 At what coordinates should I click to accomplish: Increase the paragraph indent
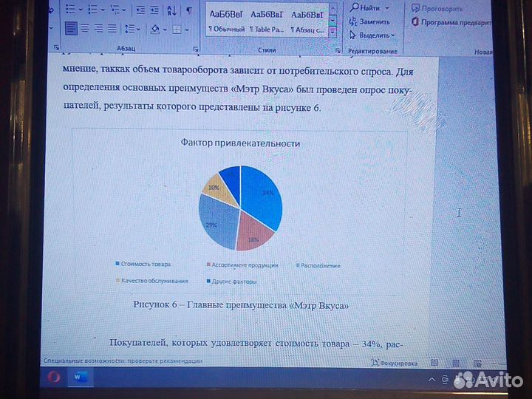pos(154,10)
